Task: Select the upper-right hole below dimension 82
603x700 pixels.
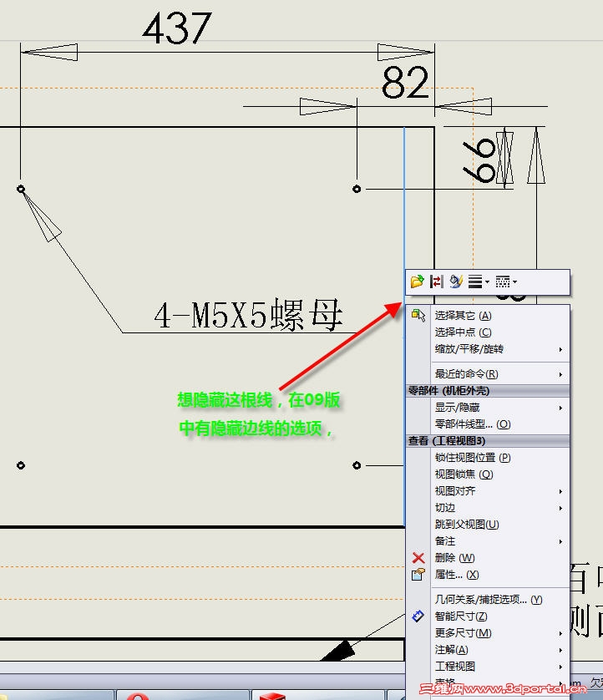Action: [x=356, y=189]
